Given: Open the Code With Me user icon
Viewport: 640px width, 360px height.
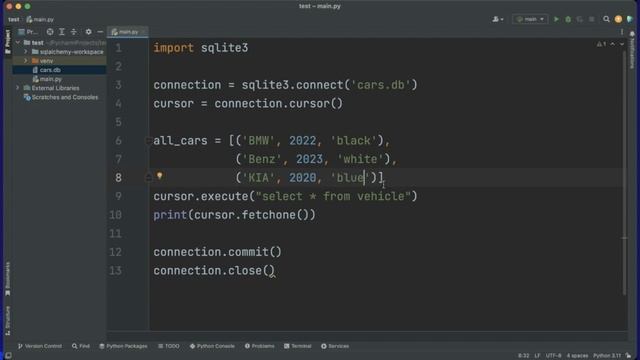Looking at the screenshot, I should [497, 19].
